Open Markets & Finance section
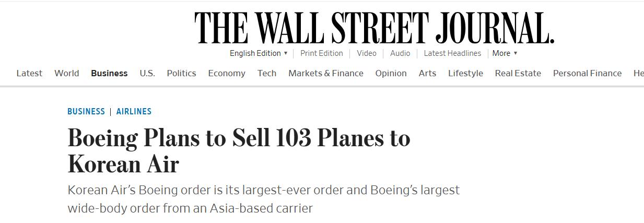The width and height of the screenshot is (644, 223). [326, 73]
